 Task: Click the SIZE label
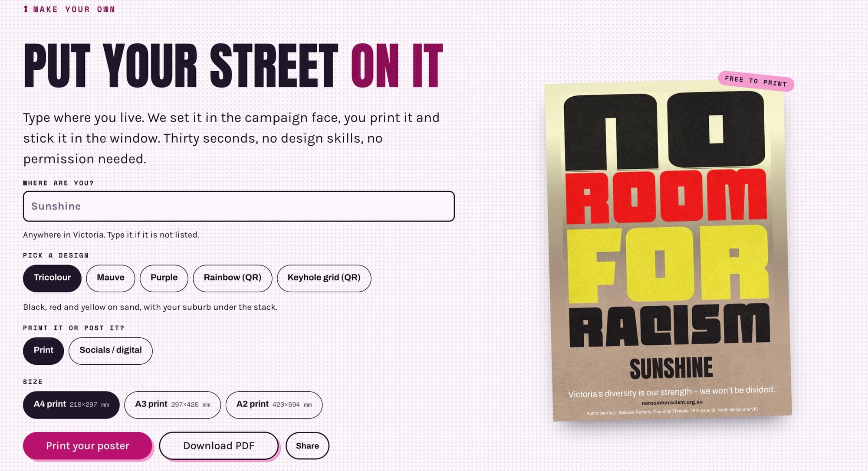coord(33,382)
